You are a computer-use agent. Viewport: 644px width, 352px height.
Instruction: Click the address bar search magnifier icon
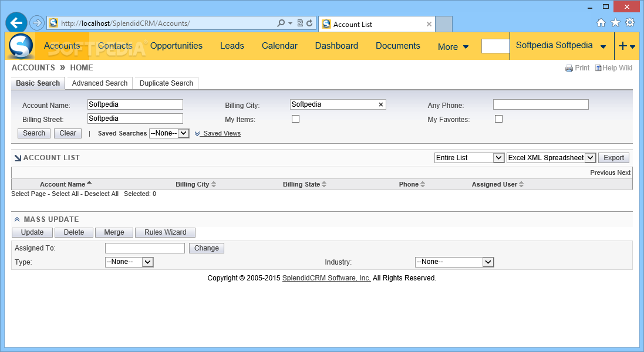(x=281, y=23)
